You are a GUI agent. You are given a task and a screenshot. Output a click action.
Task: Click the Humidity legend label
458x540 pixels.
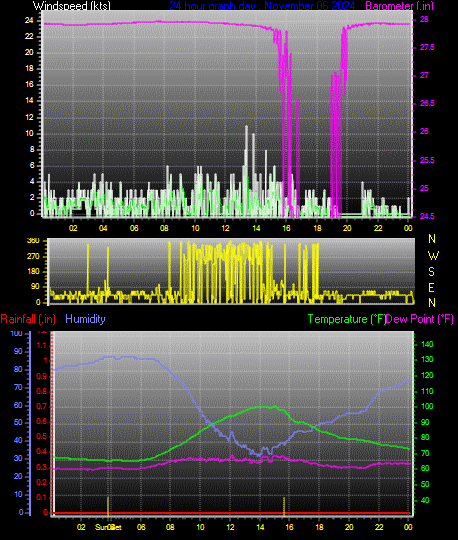tap(85, 319)
